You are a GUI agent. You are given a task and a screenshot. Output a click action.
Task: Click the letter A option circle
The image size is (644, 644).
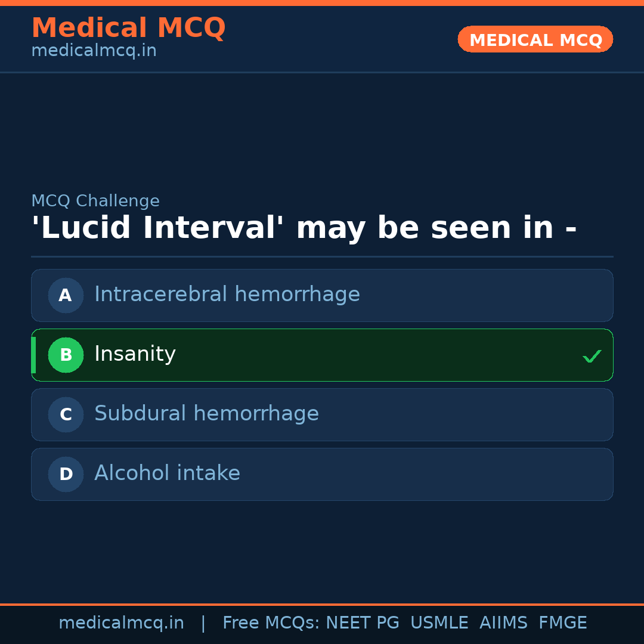pos(66,295)
